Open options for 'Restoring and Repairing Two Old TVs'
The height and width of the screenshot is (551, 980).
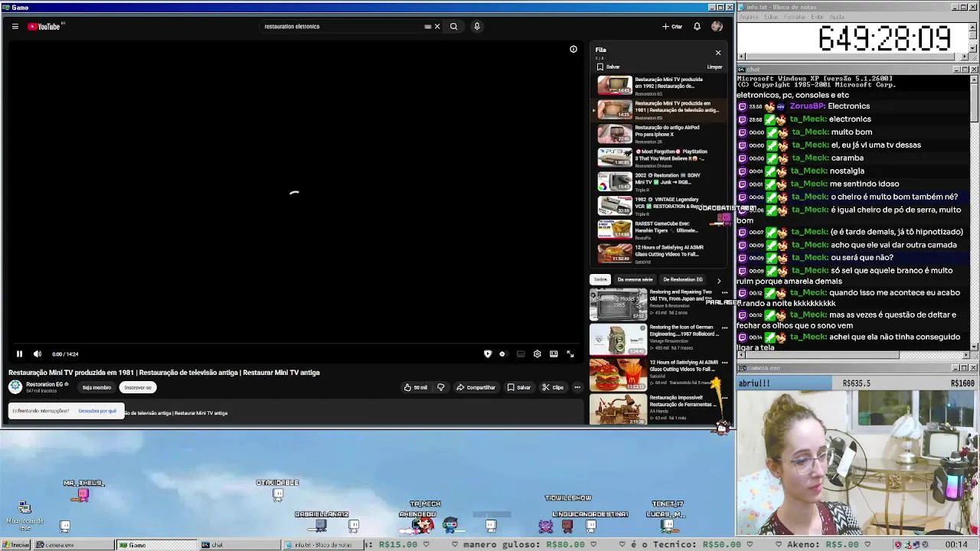(x=724, y=293)
